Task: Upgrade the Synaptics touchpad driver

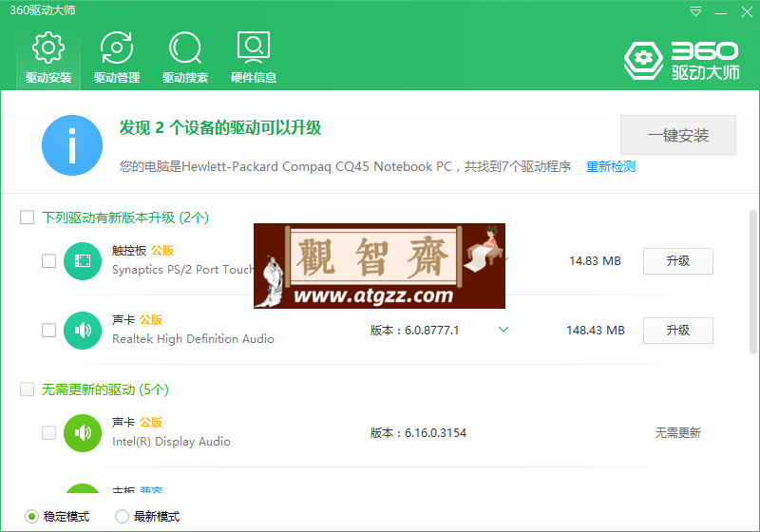Action: click(x=678, y=261)
